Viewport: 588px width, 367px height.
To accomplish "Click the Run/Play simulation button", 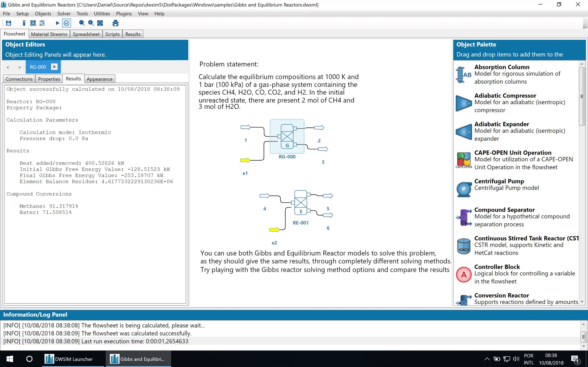I will pyautogui.click(x=57, y=23).
